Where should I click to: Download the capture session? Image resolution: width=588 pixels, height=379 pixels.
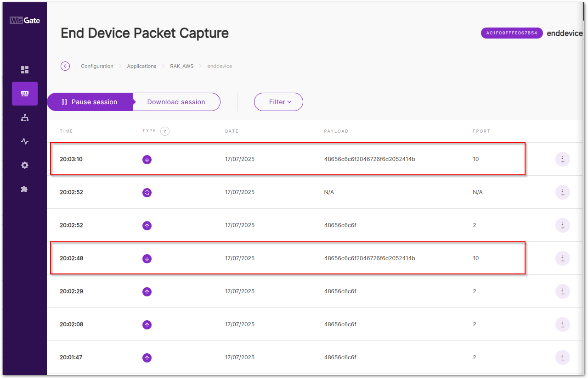click(x=176, y=101)
